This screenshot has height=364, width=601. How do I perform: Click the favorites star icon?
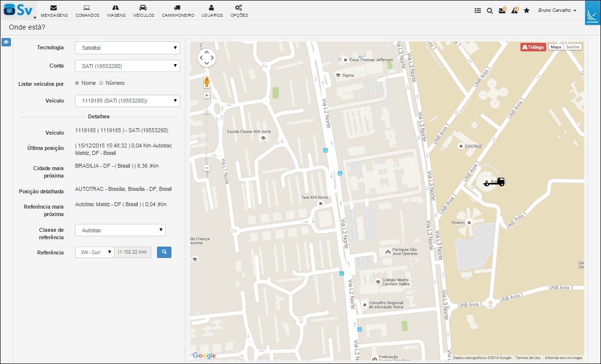[x=526, y=10]
